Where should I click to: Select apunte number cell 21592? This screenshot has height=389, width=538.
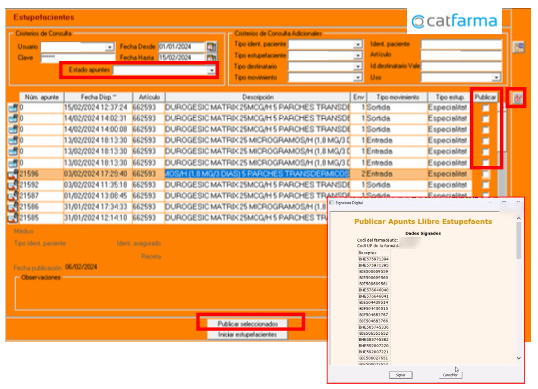click(41, 185)
